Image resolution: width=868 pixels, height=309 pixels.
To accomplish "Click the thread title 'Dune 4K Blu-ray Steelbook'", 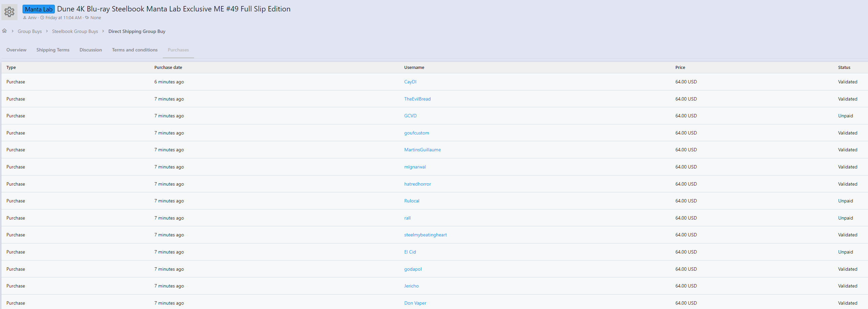I will (174, 9).
